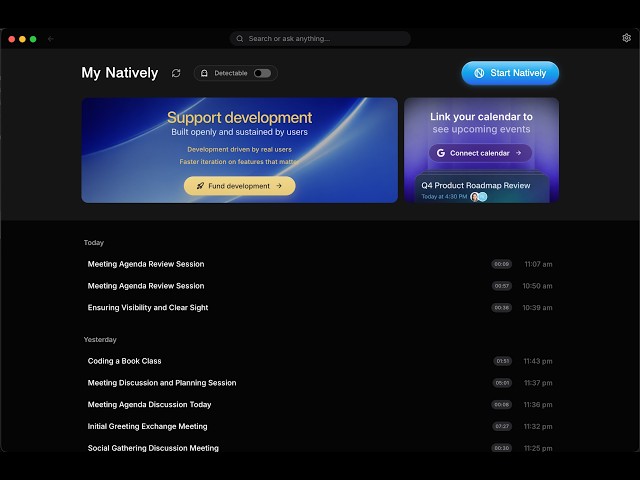Click the back arrow in title bar
Screen dimensions: 640x480
pos(51,39)
